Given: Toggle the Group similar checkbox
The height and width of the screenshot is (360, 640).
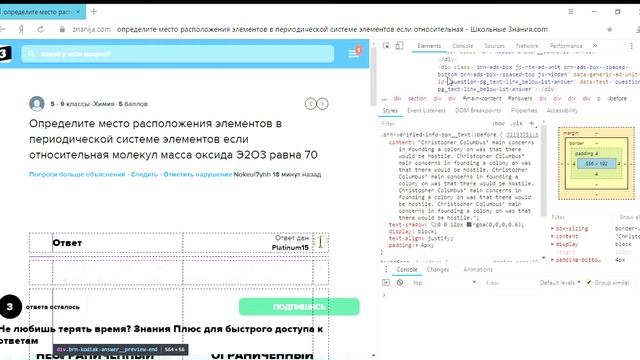Looking at the screenshot, I should (589, 282).
